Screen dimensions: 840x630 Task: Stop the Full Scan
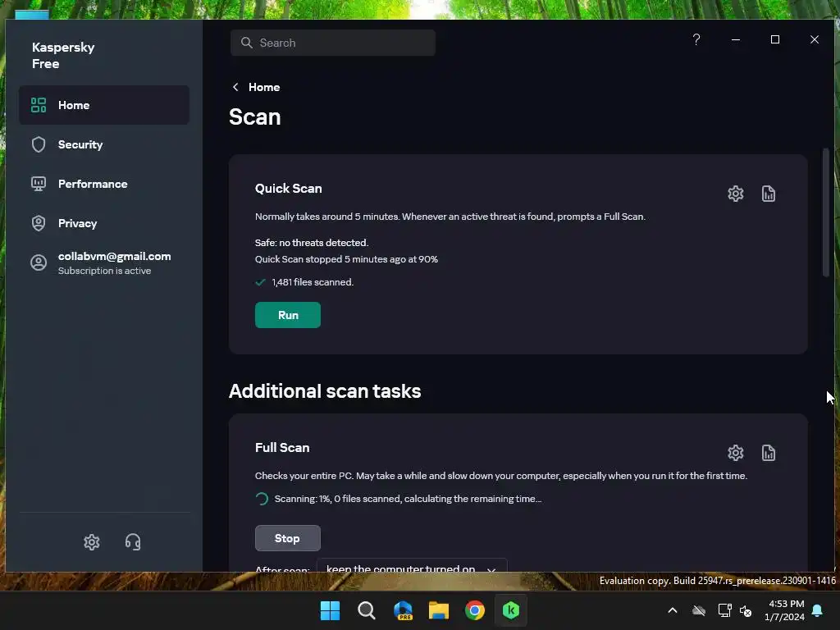pos(288,538)
